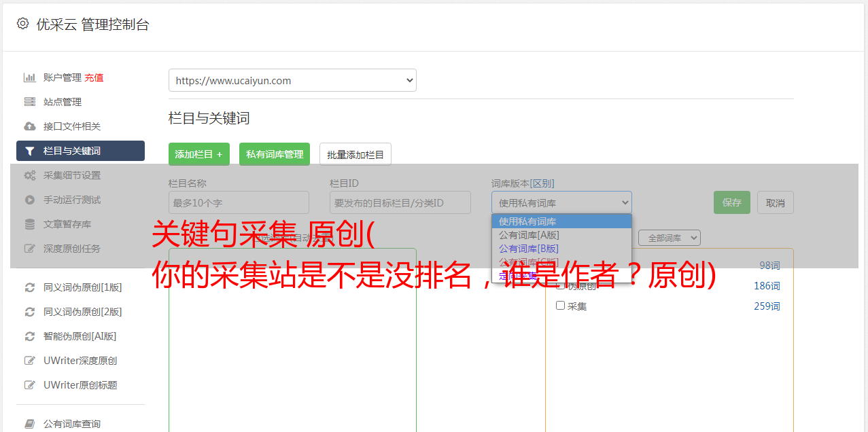Click the 栏目与关键词 page heading
868x432 pixels.
coord(209,118)
